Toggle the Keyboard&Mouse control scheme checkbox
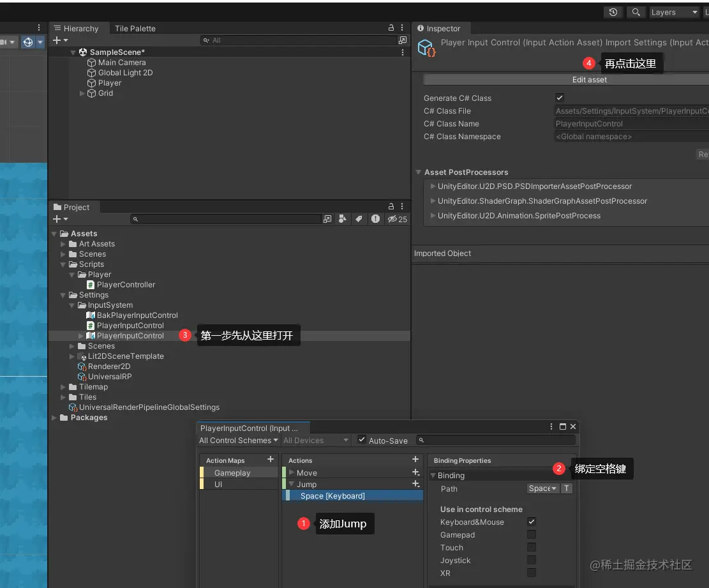Image resolution: width=709 pixels, height=588 pixels. point(532,522)
